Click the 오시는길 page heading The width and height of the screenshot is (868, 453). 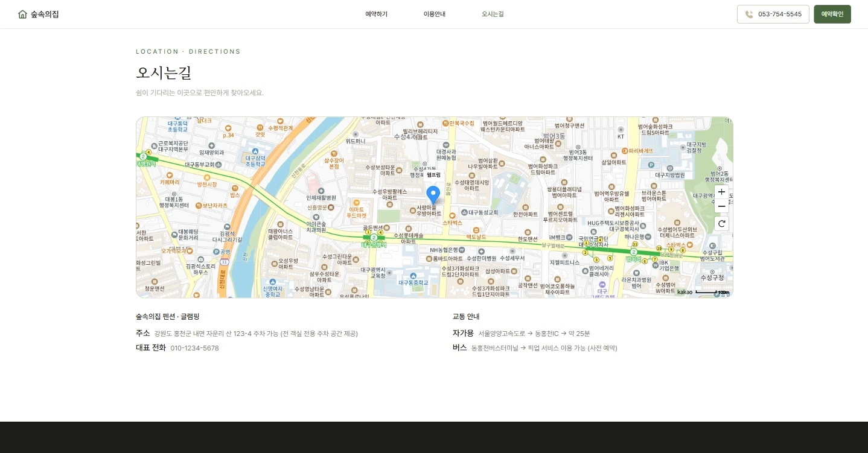click(x=164, y=73)
